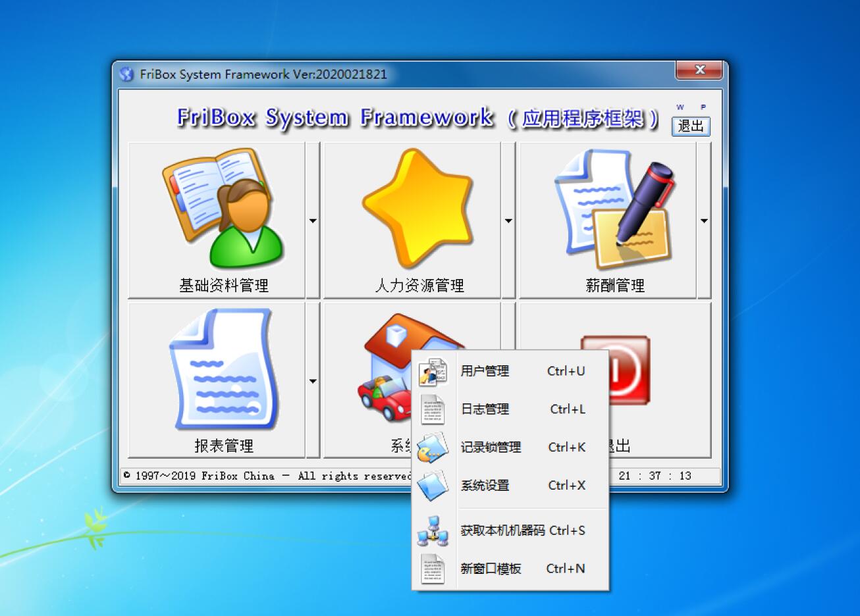
Task: Click the 获取本机机器码 network computers icon
Action: (x=433, y=530)
